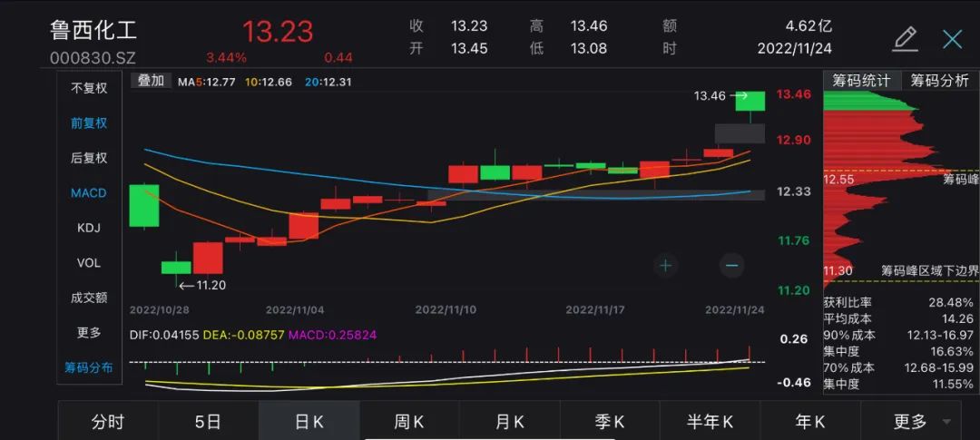Show the MACD indicator
Image resolution: width=980 pixels, height=440 pixels.
[89, 193]
